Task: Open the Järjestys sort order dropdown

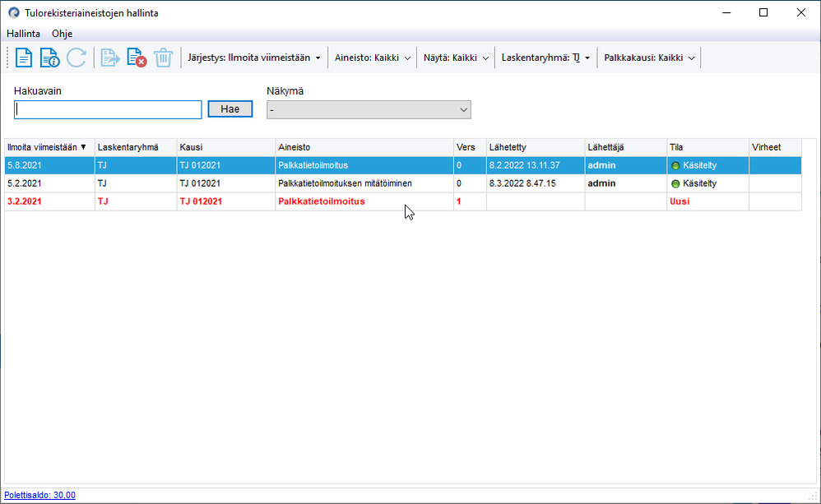Action: click(x=254, y=58)
